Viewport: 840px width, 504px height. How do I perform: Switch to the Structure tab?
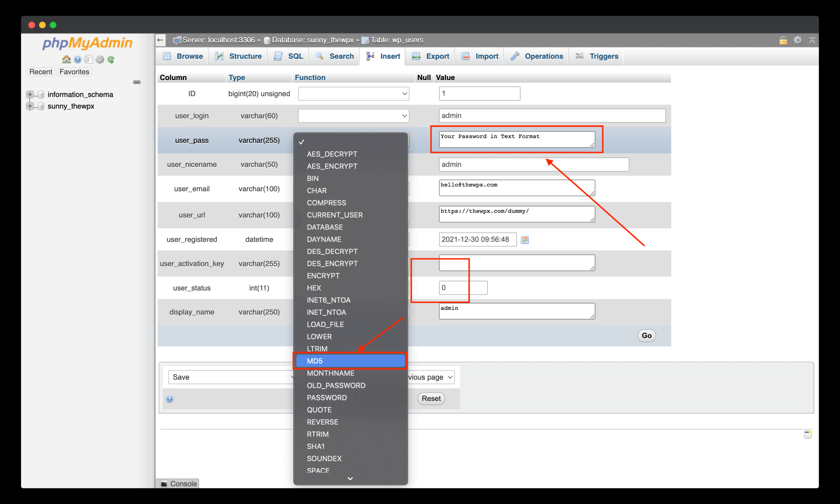click(238, 56)
